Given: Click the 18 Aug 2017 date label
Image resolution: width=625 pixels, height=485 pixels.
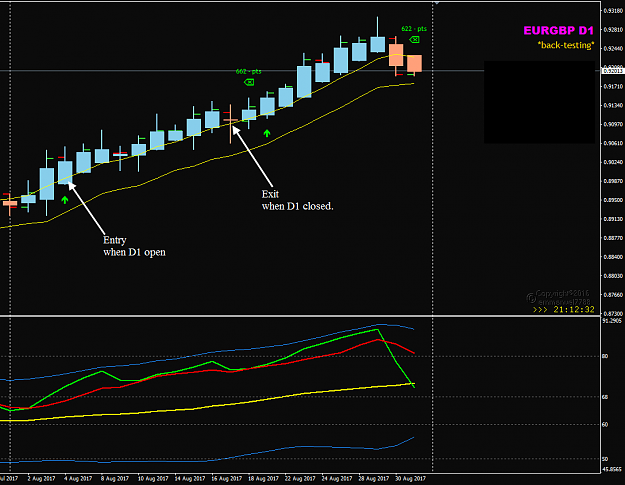Looking at the screenshot, I should [263, 478].
